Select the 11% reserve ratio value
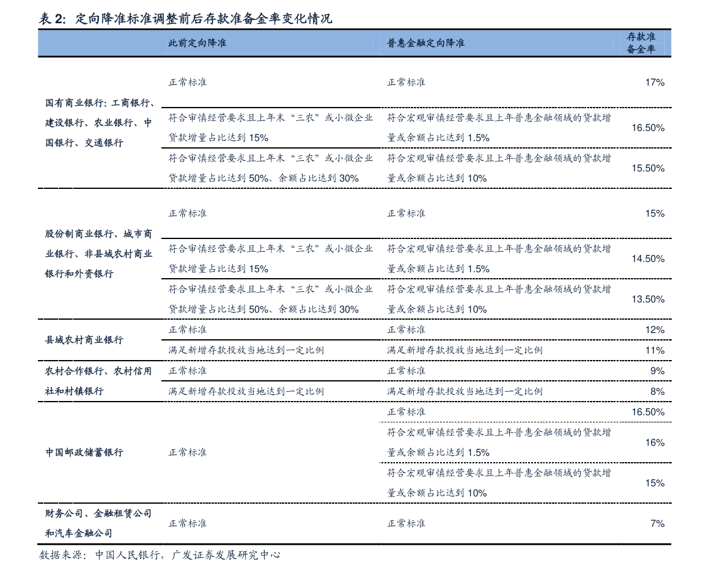 click(x=655, y=350)
